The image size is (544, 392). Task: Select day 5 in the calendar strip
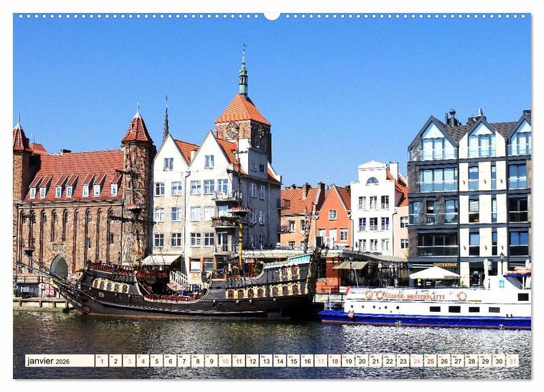156,361
